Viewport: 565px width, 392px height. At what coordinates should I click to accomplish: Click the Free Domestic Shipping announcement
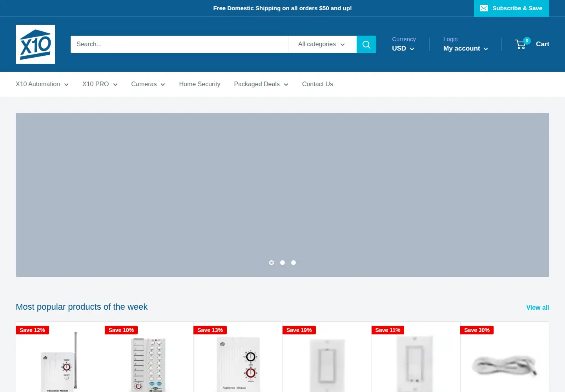pyautogui.click(x=282, y=8)
